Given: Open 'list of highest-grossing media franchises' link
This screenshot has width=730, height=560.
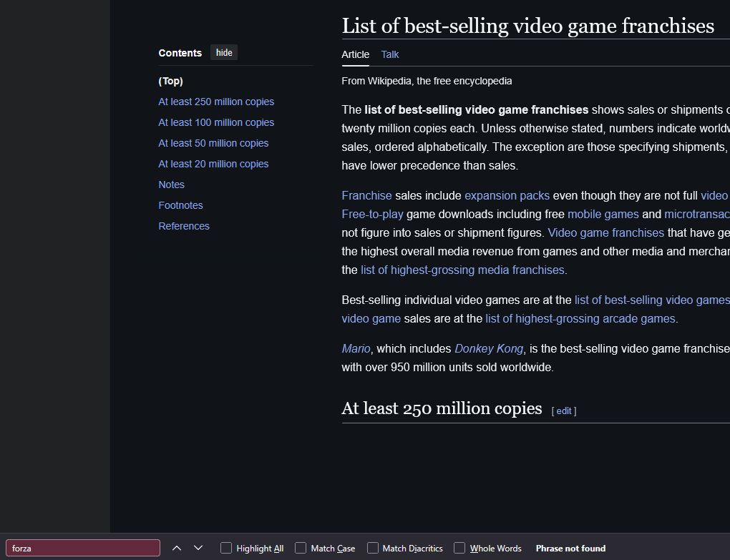Looking at the screenshot, I should click(x=462, y=270).
